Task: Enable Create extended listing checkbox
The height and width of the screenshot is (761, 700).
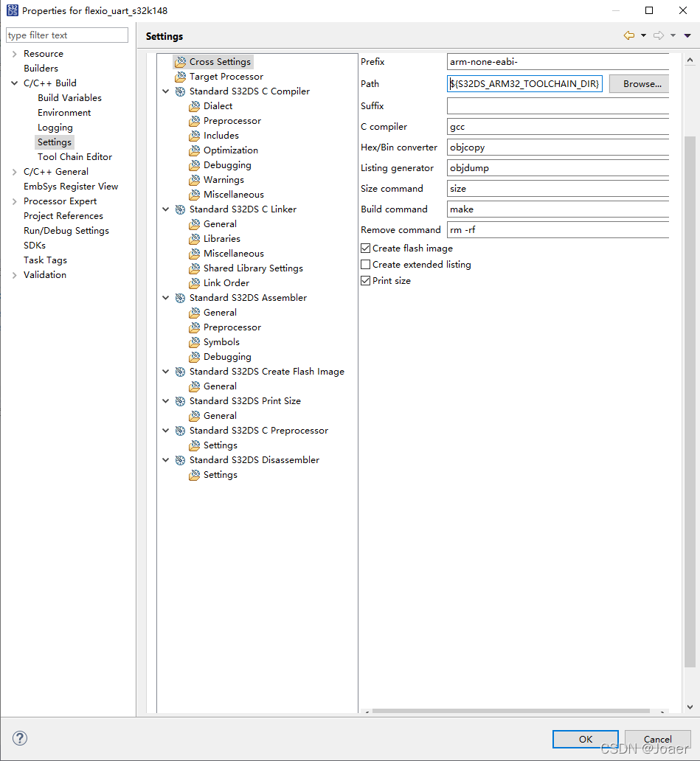Action: (366, 265)
